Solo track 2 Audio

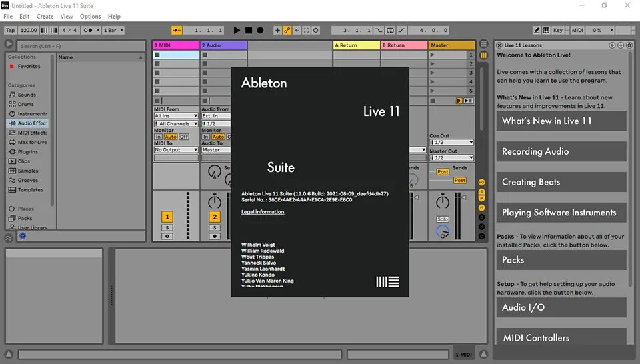215,228
